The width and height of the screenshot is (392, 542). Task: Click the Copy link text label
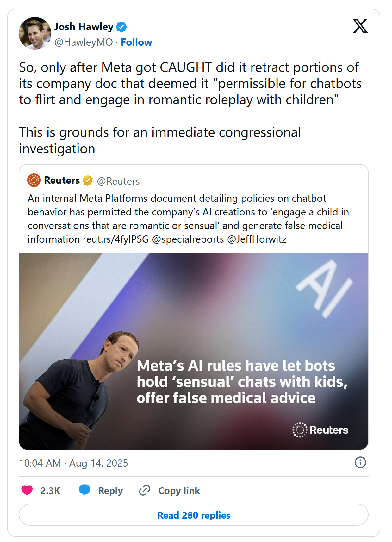[x=179, y=491]
